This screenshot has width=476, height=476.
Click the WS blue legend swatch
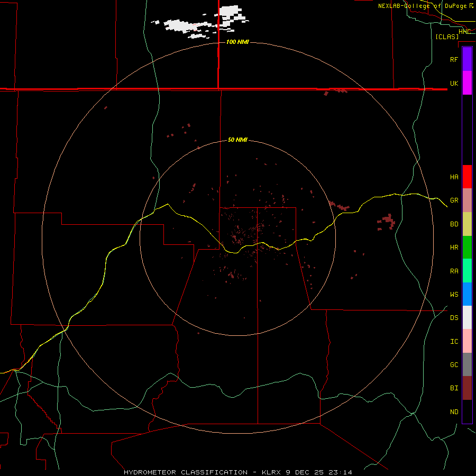467,294
